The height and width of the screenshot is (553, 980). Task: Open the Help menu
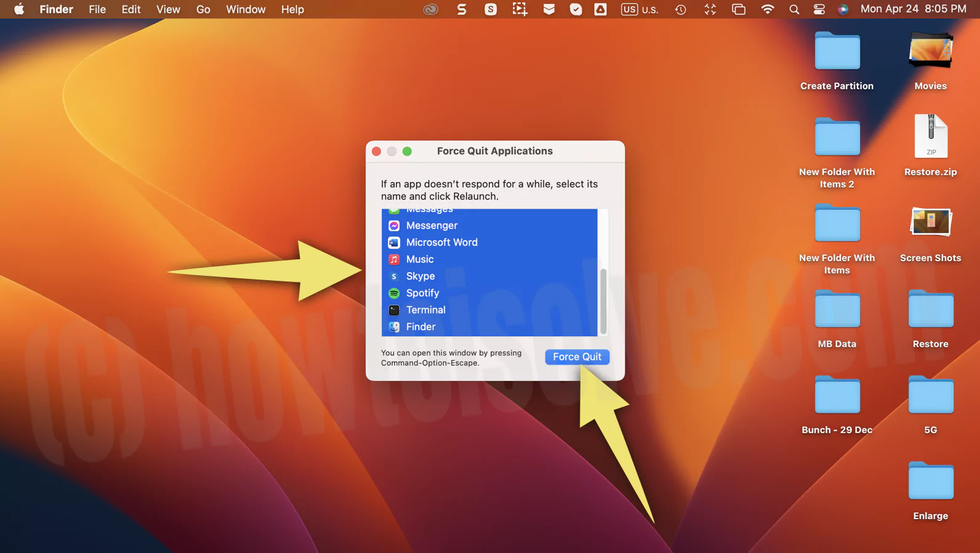pos(292,9)
